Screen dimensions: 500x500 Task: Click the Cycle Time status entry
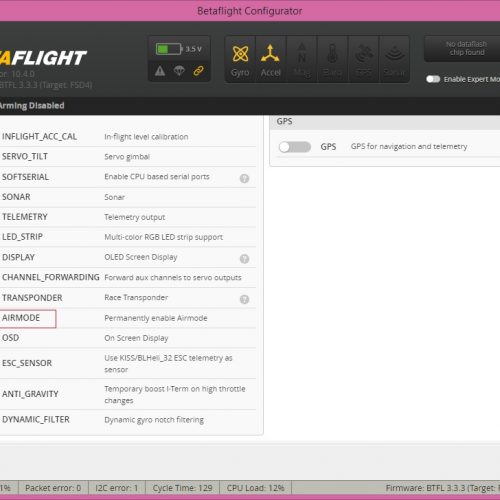point(182,488)
